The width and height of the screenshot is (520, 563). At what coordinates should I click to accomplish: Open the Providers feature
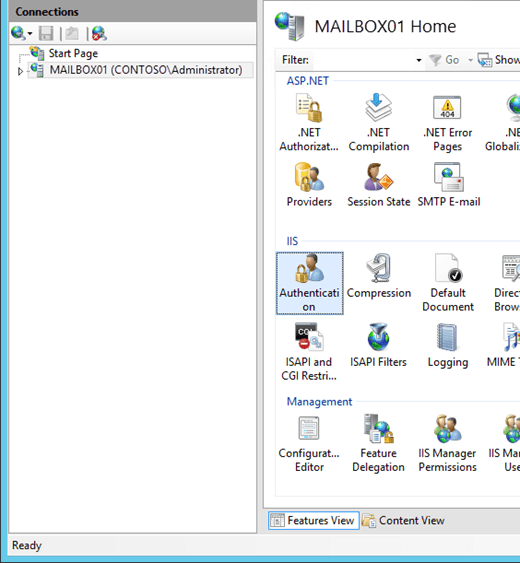click(309, 185)
